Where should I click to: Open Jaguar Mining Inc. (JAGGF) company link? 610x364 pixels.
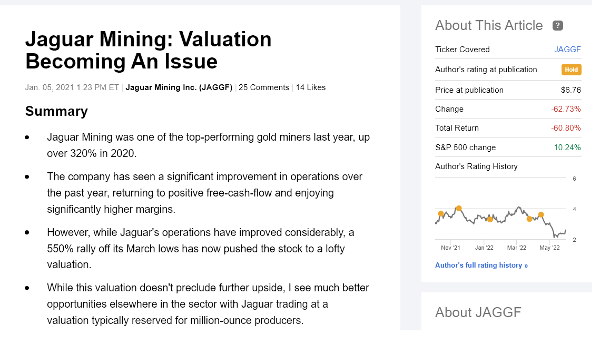[179, 87]
